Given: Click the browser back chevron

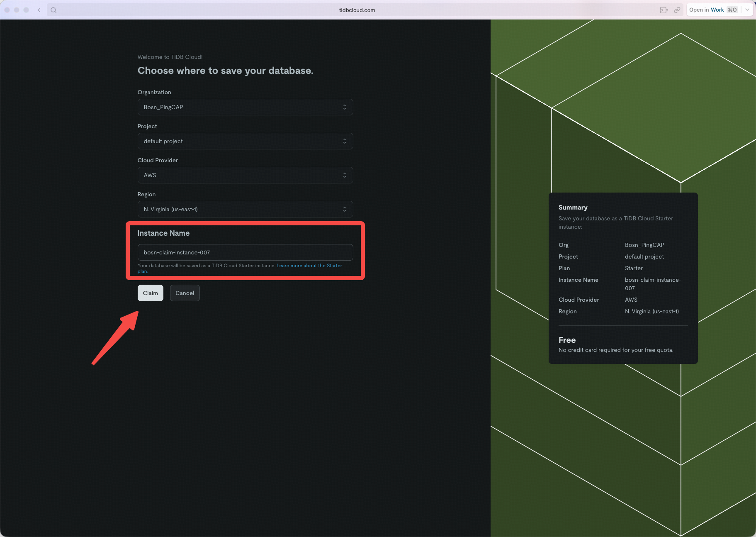Looking at the screenshot, I should (x=39, y=10).
